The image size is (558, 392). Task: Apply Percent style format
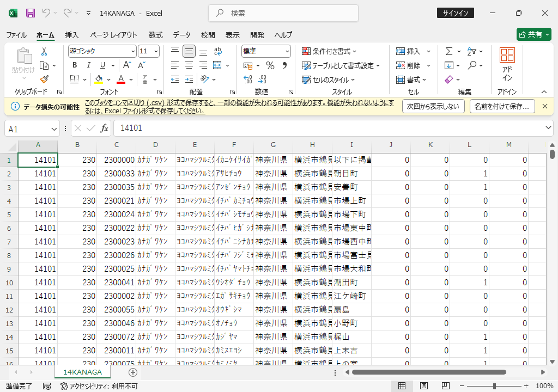coord(270,65)
